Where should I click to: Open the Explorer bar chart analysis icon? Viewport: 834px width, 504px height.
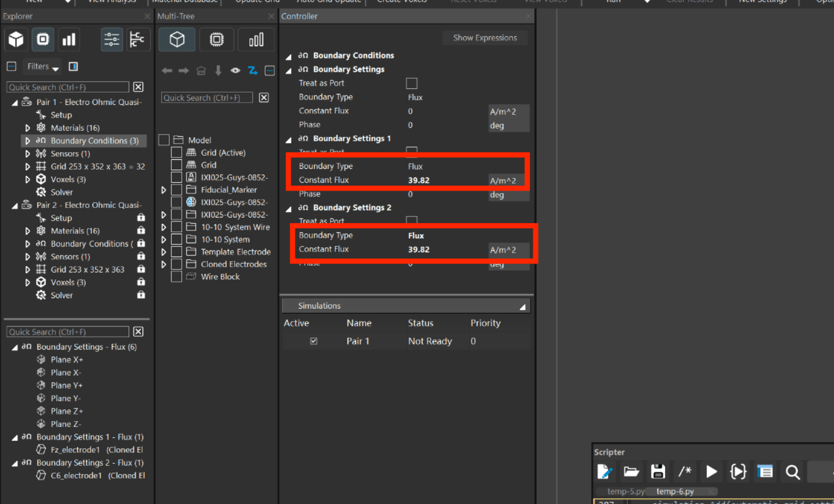(x=69, y=39)
